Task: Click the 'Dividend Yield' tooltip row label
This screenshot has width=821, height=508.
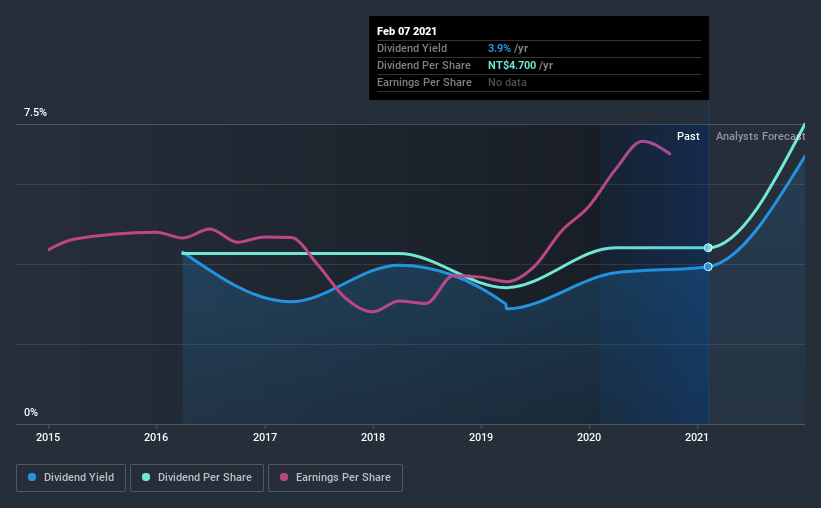Action: (x=412, y=48)
